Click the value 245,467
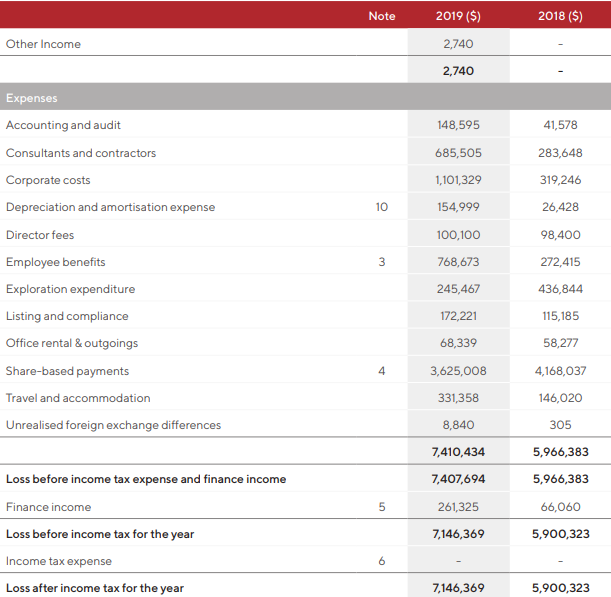 458,289
